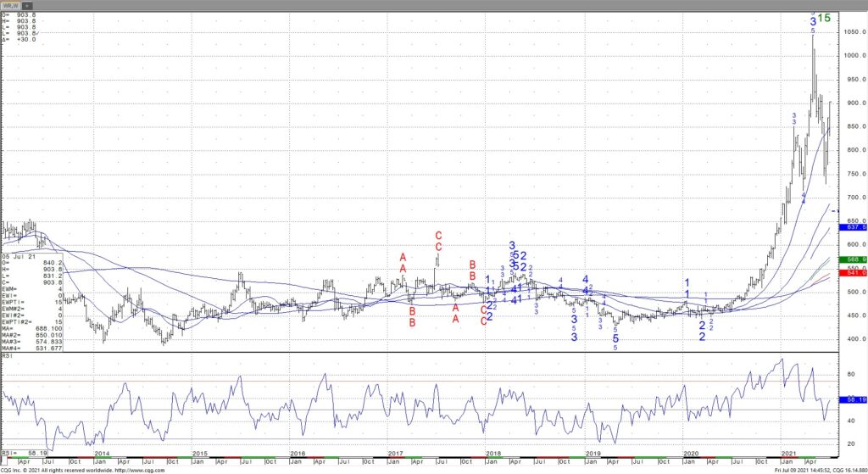Click the 80 level on the RSI scale
Screen dimensions: 868x474
coord(849,373)
